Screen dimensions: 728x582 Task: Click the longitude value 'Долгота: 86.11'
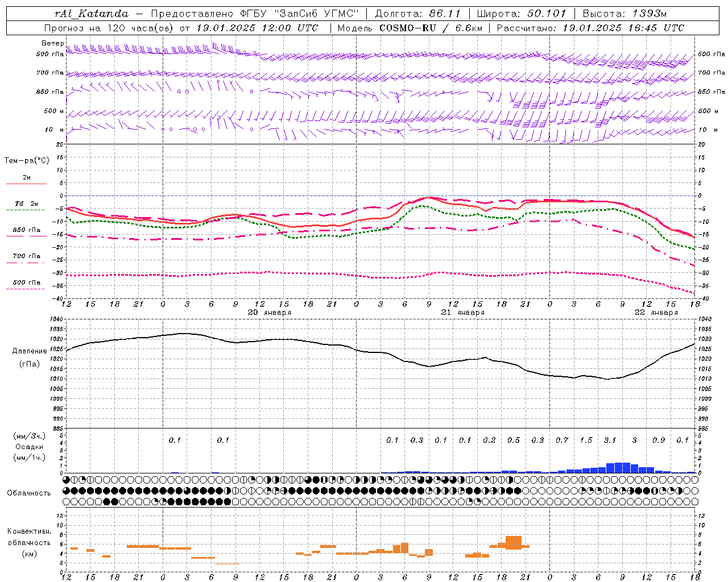click(418, 14)
